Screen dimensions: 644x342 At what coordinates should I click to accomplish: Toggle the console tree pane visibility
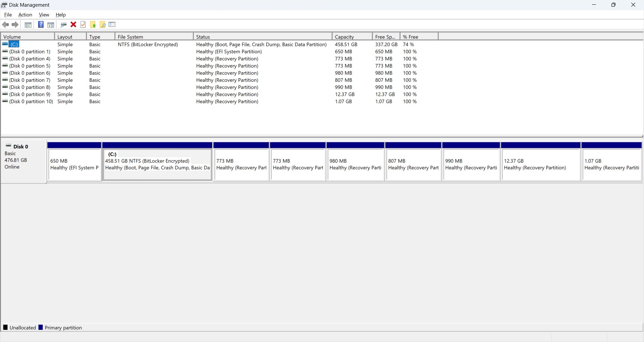pyautogui.click(x=28, y=24)
